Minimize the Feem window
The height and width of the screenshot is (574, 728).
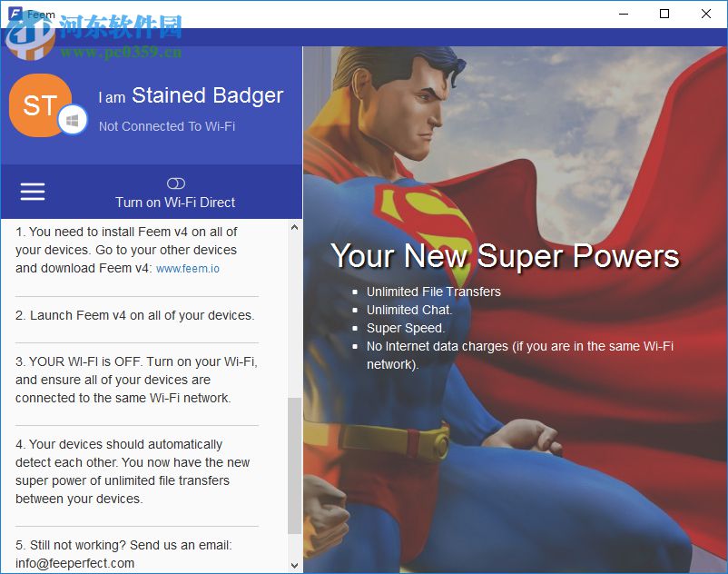[x=624, y=14]
